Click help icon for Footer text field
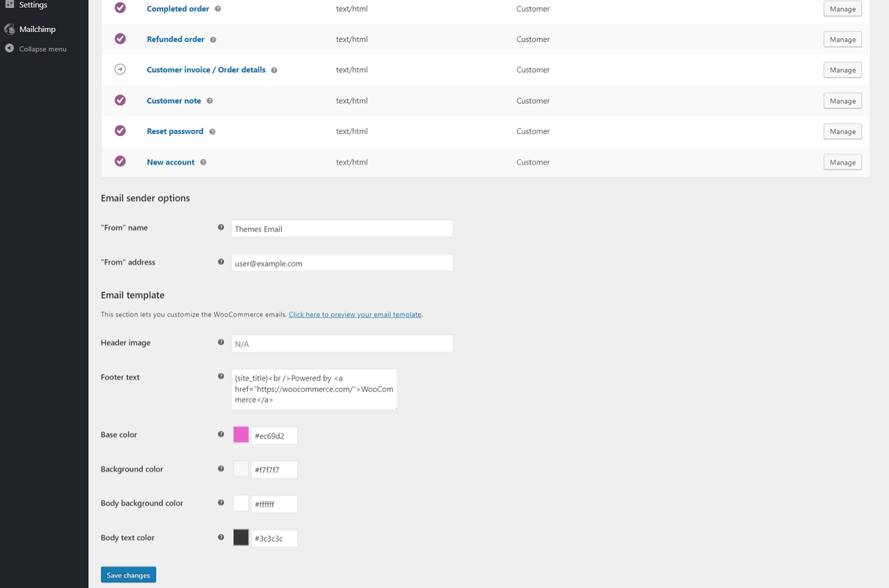The height and width of the screenshot is (588, 889). click(x=221, y=376)
